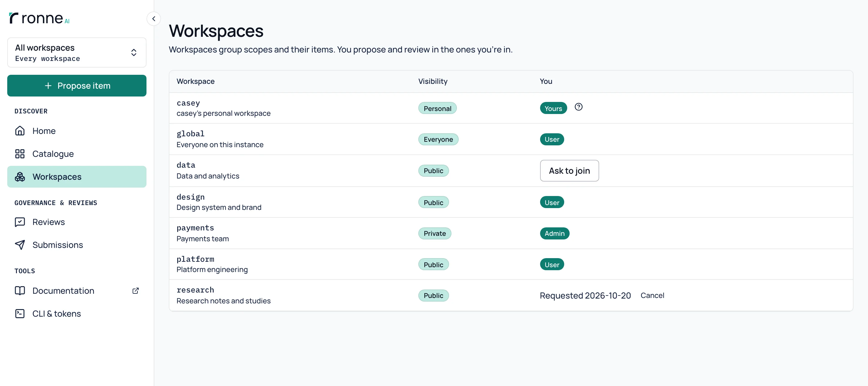This screenshot has width=868, height=386.
Task: Click the Propose item button
Action: pyautogui.click(x=77, y=86)
